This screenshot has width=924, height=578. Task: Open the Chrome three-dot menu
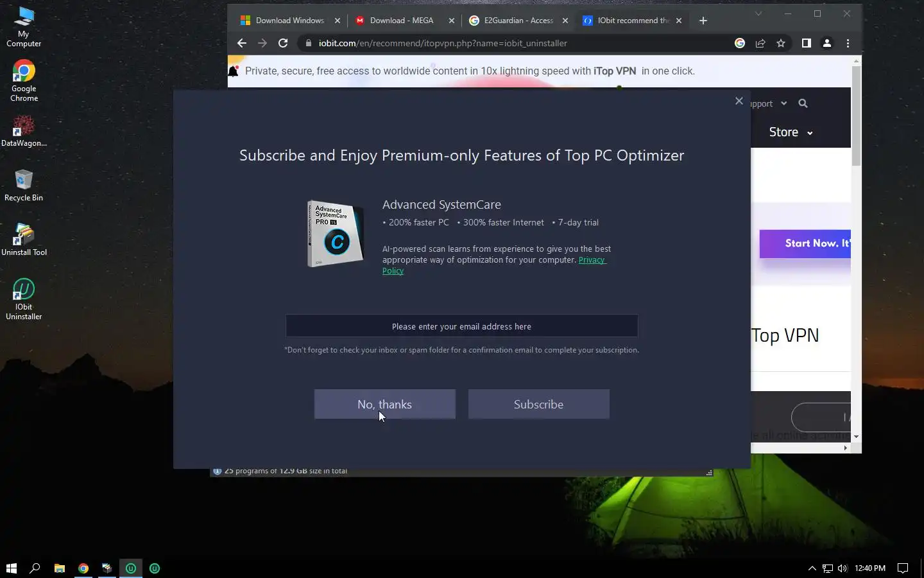pos(848,43)
